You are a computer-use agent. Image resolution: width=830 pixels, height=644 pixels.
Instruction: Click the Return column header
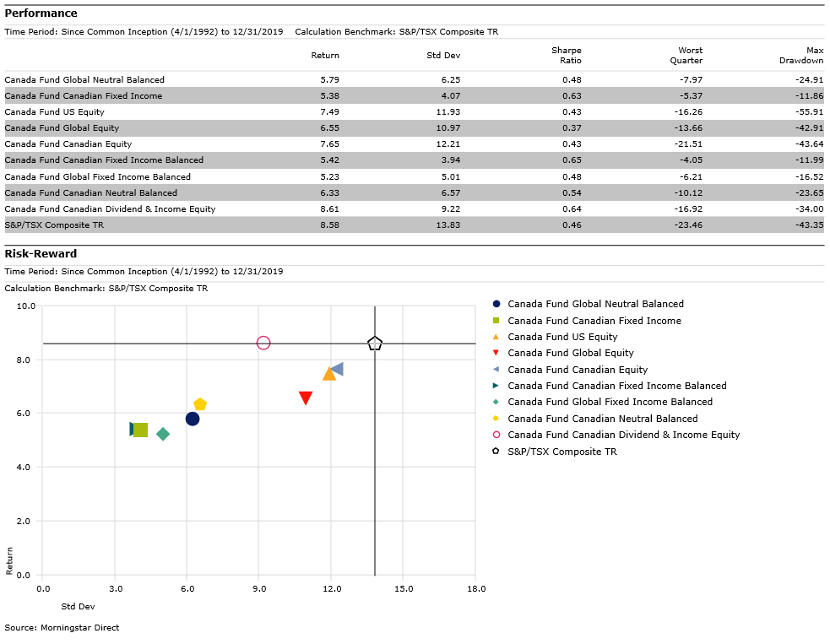[x=325, y=56]
